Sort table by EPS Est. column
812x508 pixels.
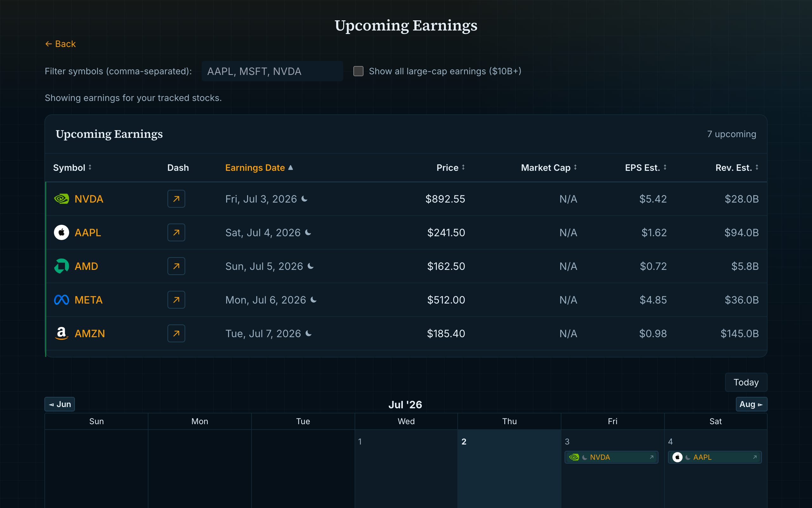[645, 168]
